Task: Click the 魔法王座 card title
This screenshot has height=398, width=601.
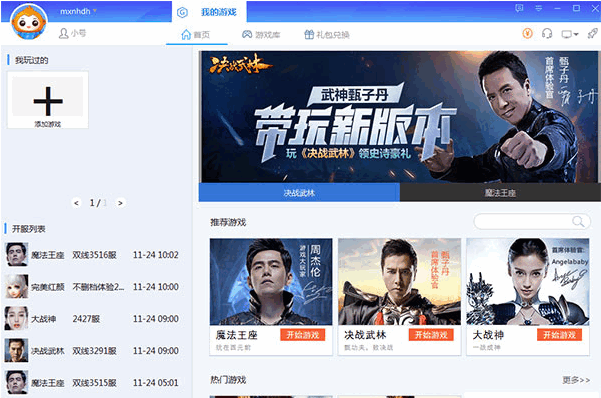Action: pyautogui.click(x=236, y=335)
